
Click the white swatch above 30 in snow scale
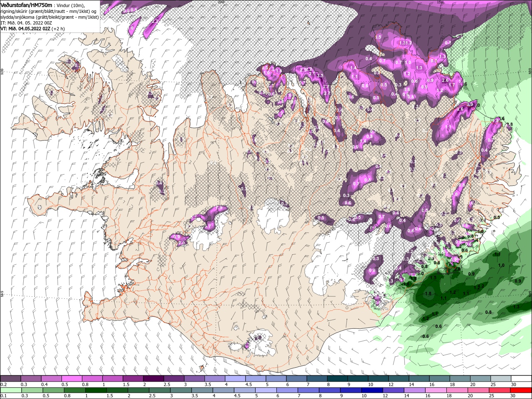tap(521, 378)
